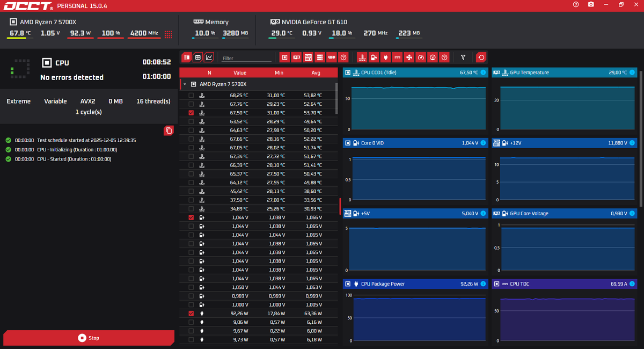
Task: Toggle the current sensor filter icon
Action: coord(397,57)
